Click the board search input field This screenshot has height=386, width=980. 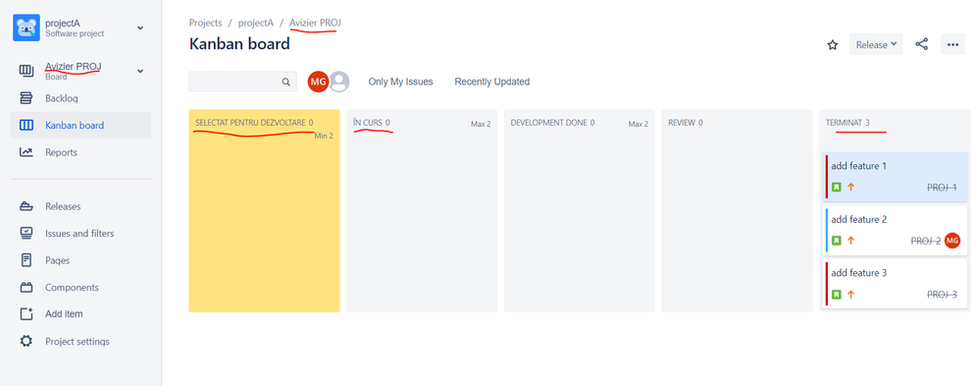242,82
